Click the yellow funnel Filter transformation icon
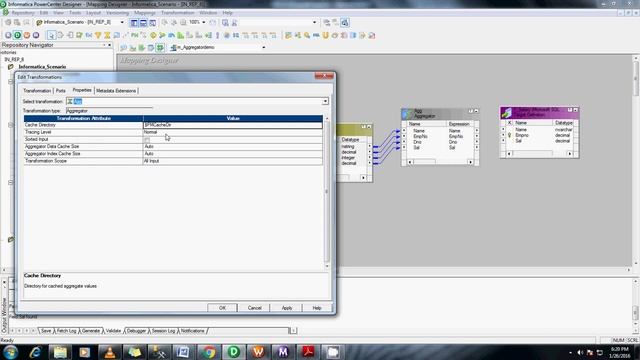The height and width of the screenshot is (360, 640). [x=98, y=36]
